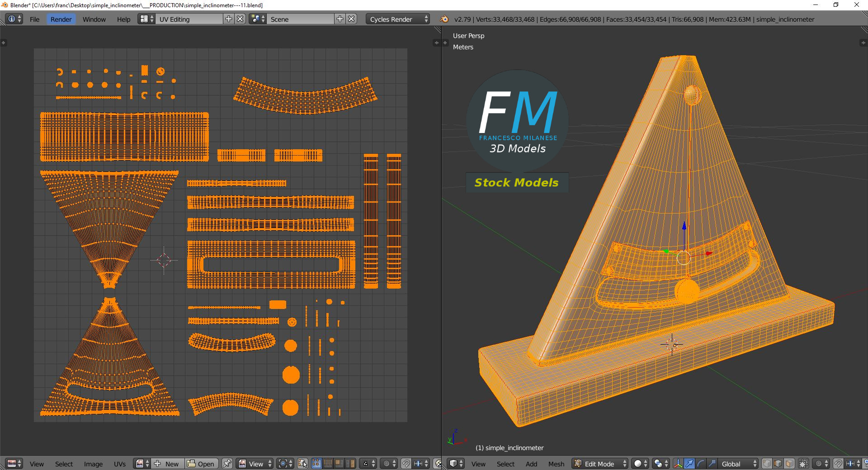Click the add new scene plus icon

click(x=340, y=19)
